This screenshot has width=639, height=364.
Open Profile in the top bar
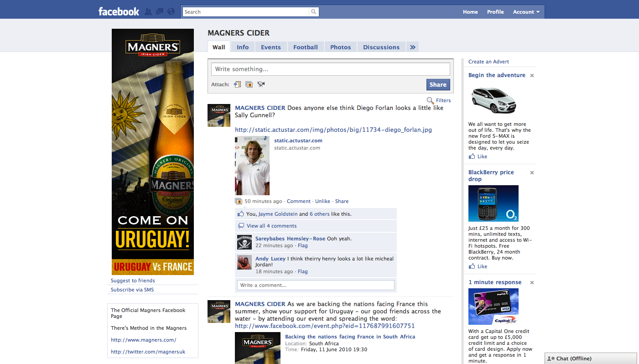point(495,12)
